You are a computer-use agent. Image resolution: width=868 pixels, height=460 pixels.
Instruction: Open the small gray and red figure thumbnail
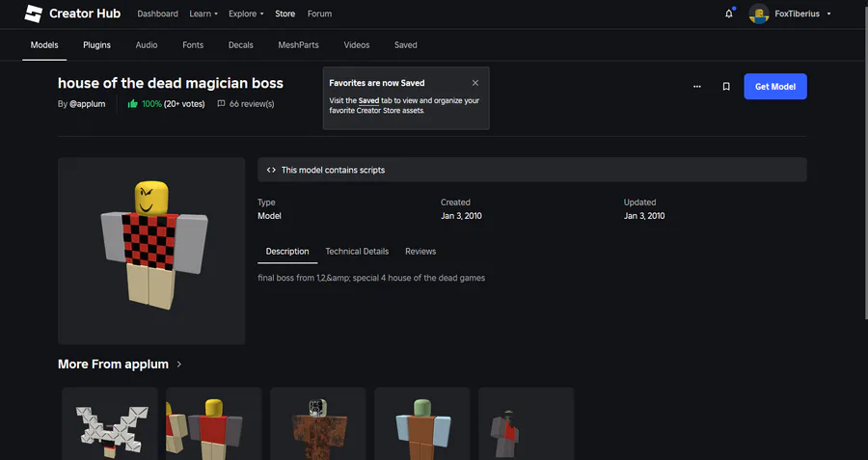[x=527, y=424]
